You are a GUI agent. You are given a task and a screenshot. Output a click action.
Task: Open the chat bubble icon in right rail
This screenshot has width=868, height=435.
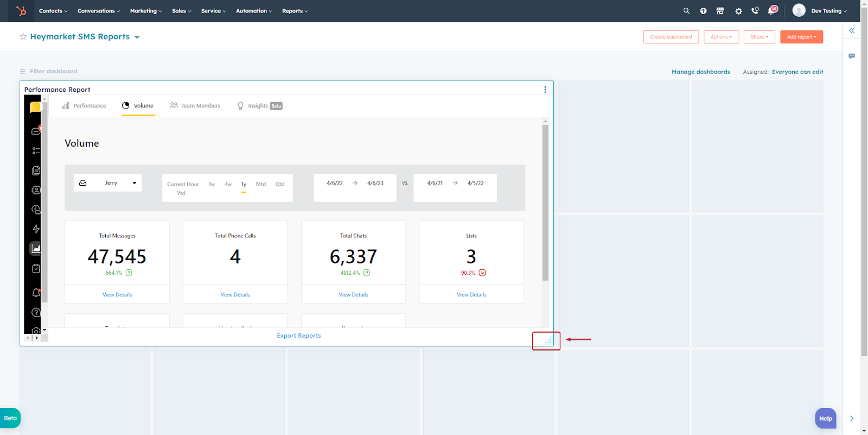[x=852, y=56]
